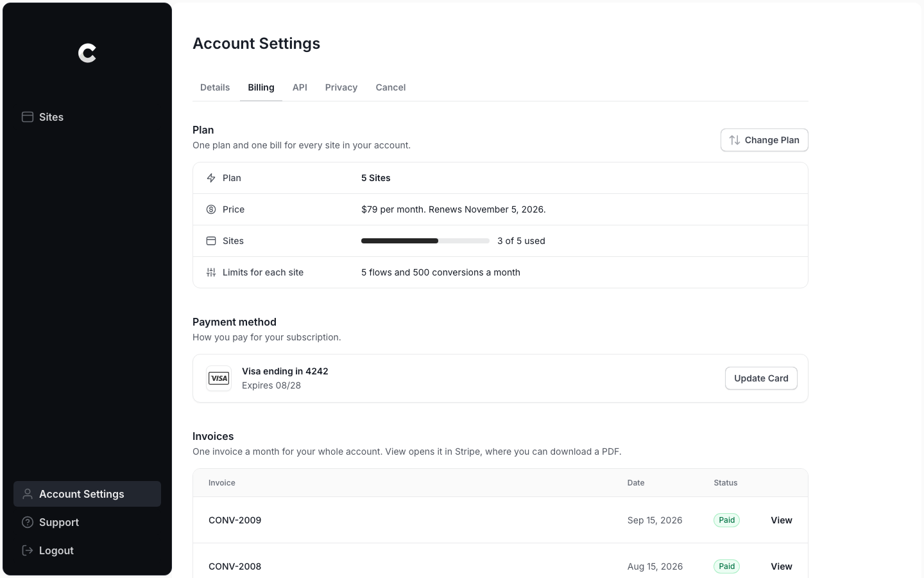Click the date Aug 15, 2026
924x578 pixels.
pyautogui.click(x=655, y=566)
